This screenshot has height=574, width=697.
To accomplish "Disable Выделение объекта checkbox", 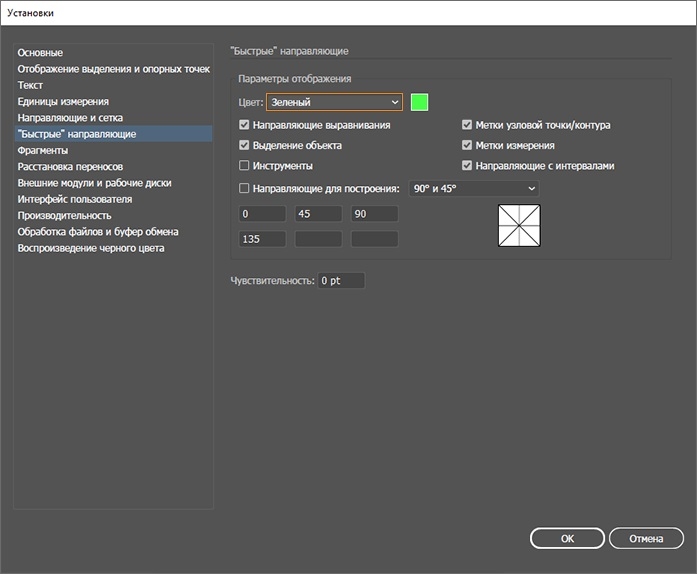I will (x=245, y=146).
